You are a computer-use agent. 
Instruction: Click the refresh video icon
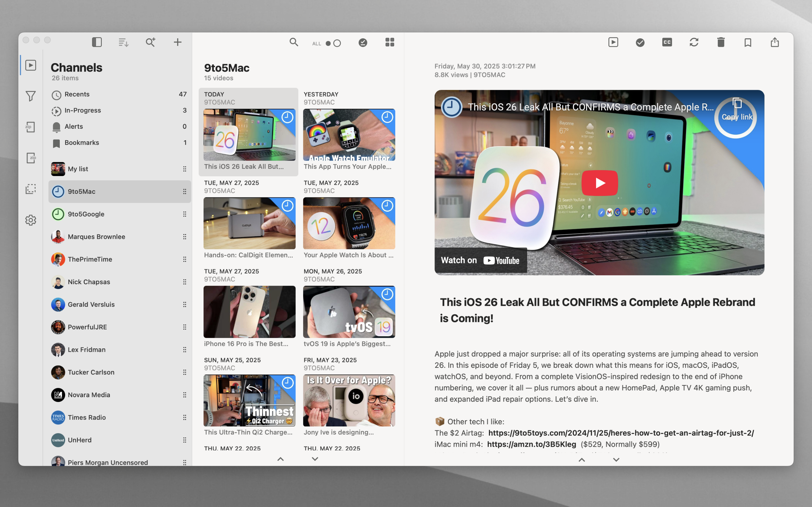[x=694, y=42]
